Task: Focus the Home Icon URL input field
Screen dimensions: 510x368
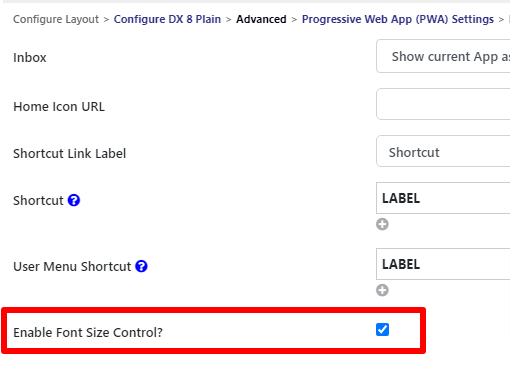Action: [x=443, y=104]
